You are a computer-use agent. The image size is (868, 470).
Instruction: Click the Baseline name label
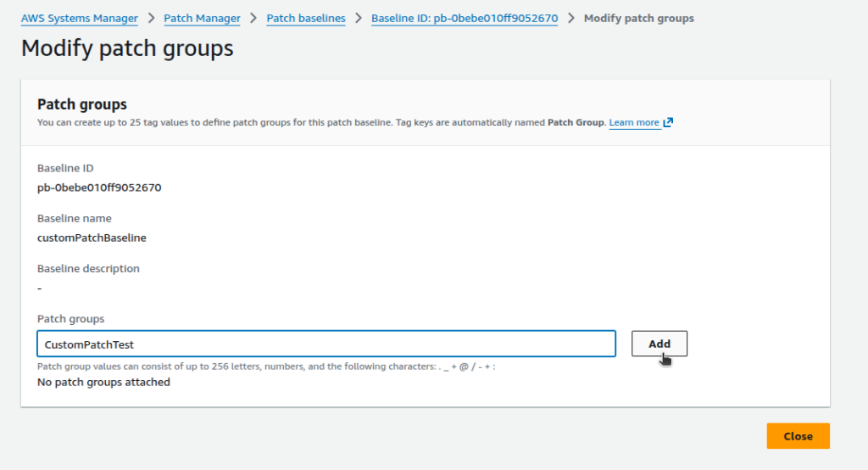75,218
